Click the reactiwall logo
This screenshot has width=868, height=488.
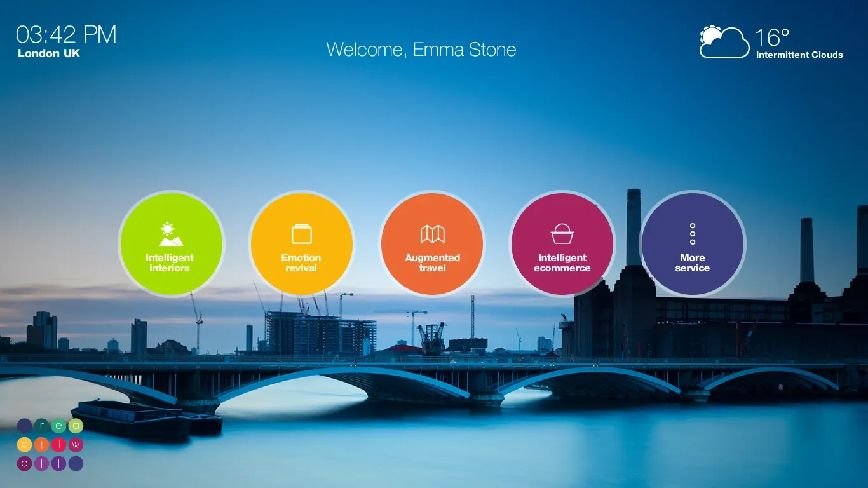click(x=50, y=445)
